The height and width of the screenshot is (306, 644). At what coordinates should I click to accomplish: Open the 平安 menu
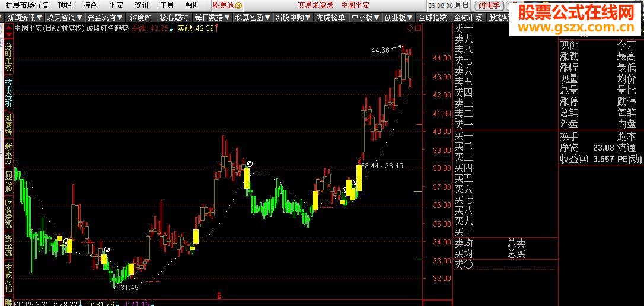pyautogui.click(x=116, y=5)
